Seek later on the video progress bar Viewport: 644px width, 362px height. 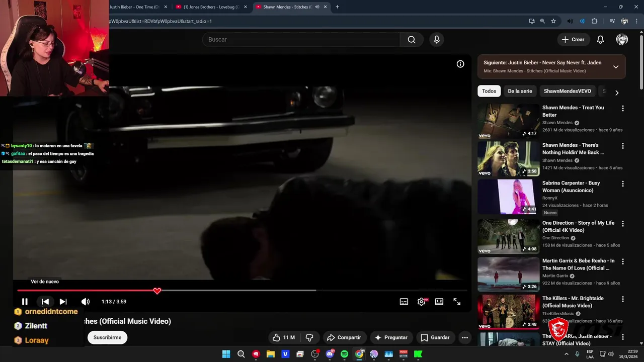click(242, 291)
